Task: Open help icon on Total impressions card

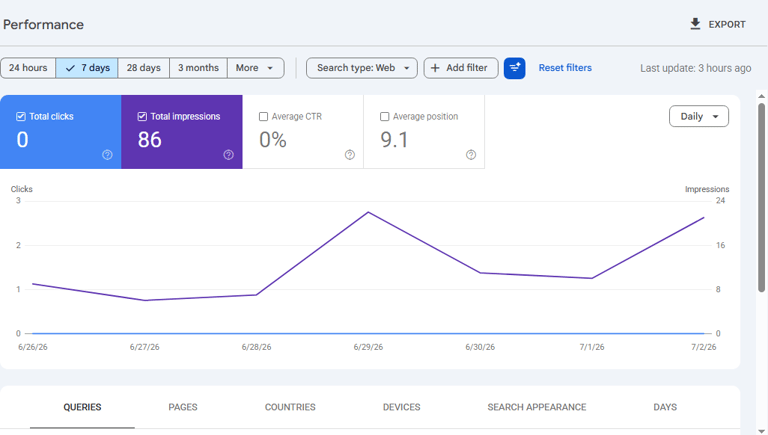Action: coord(228,155)
